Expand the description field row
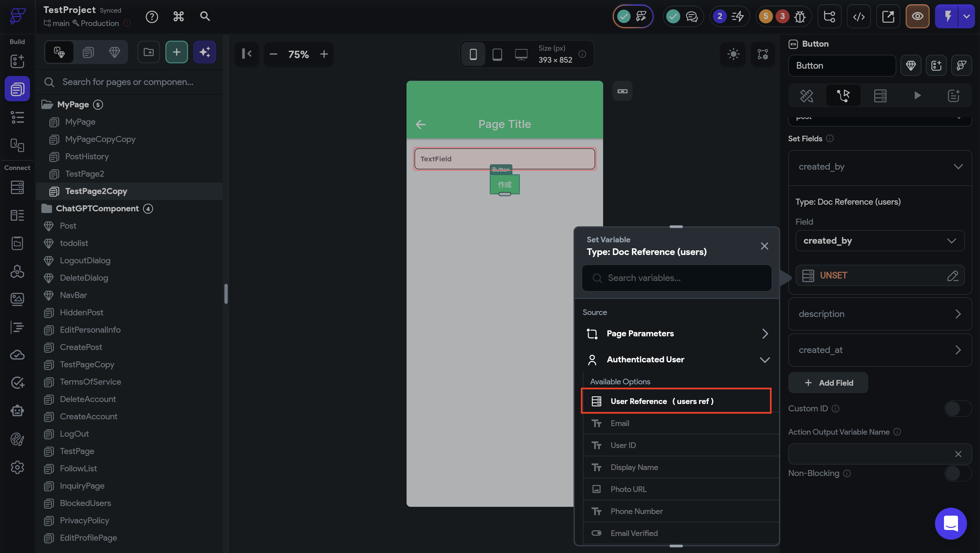The image size is (980, 553). point(880,314)
